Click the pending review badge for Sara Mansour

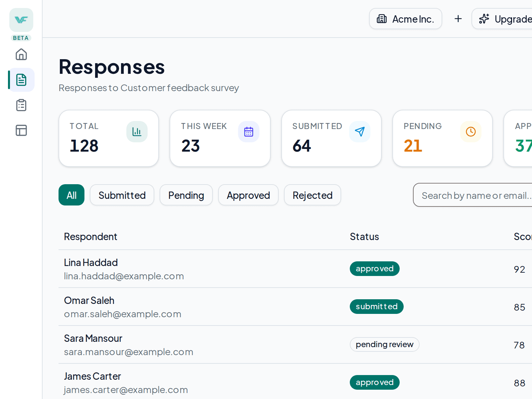point(385,344)
